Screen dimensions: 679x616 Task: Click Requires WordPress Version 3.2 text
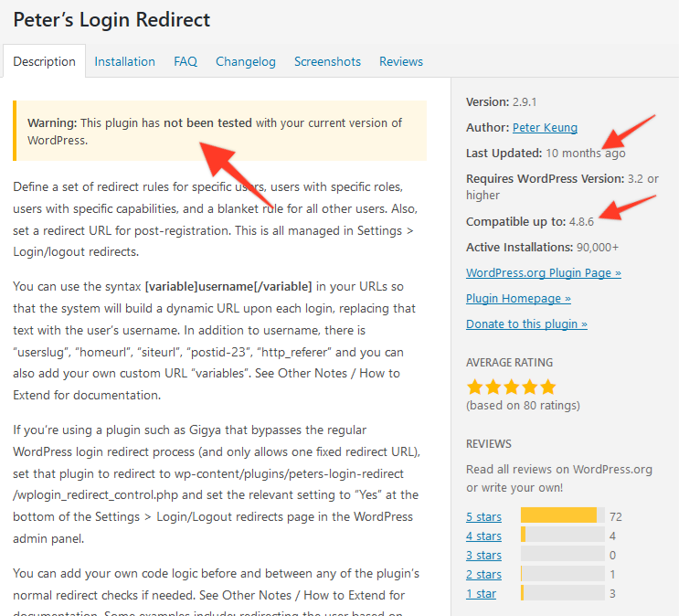[562, 186]
